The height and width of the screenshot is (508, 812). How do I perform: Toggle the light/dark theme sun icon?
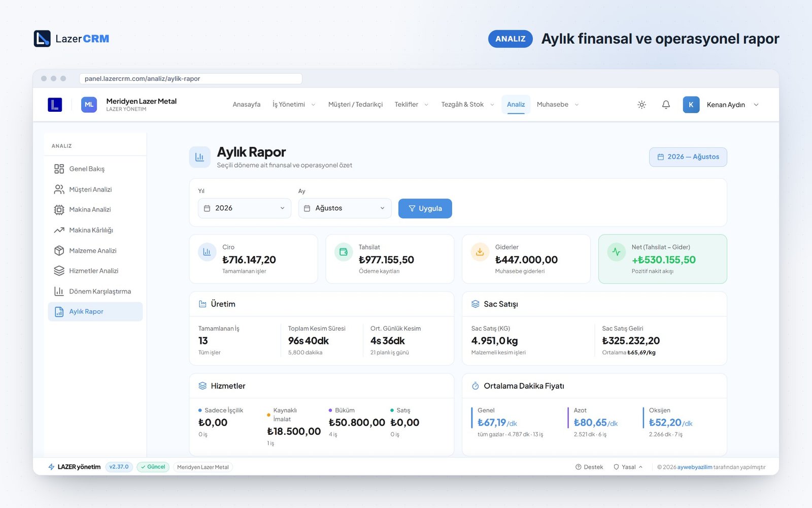tap(641, 105)
